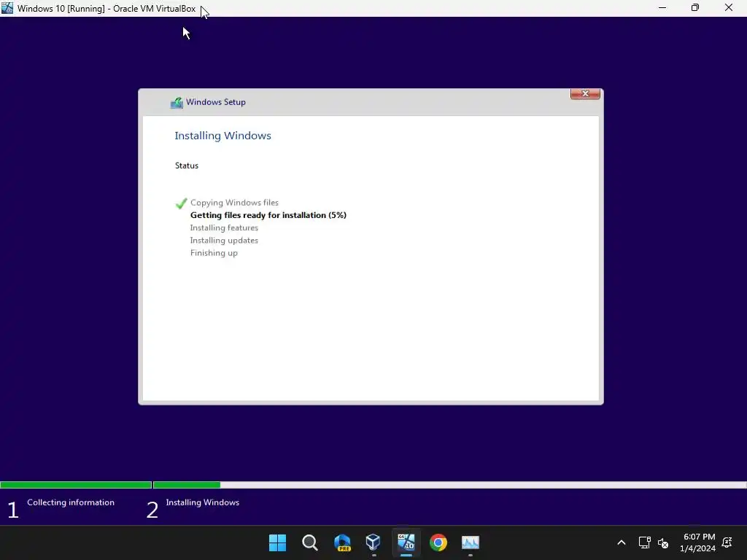Click the Windows Setup icon in dialog title

coord(177,102)
